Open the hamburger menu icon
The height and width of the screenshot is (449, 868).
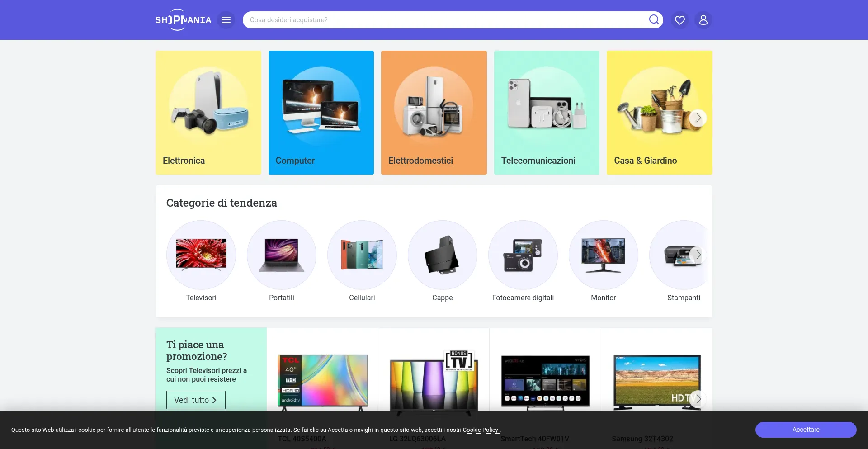click(226, 20)
